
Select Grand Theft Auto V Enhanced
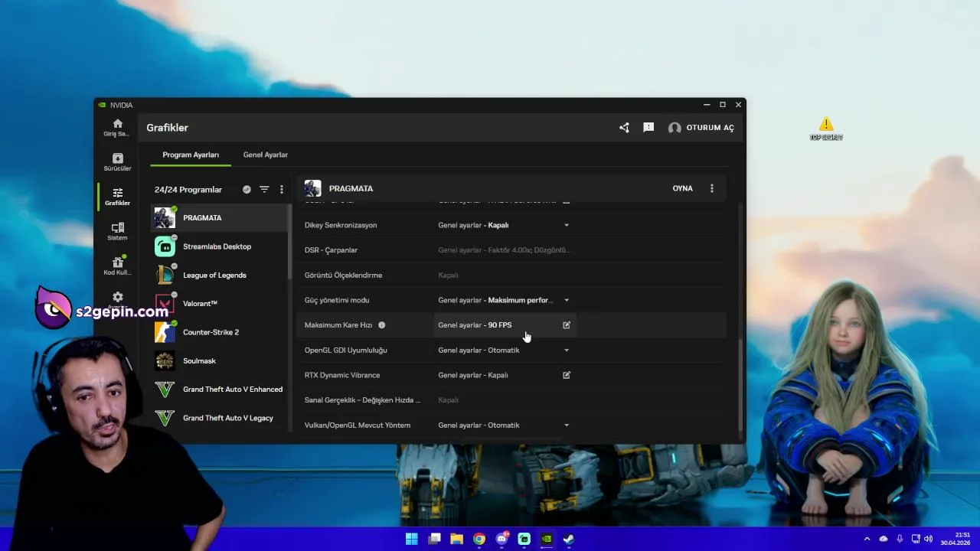click(x=219, y=390)
